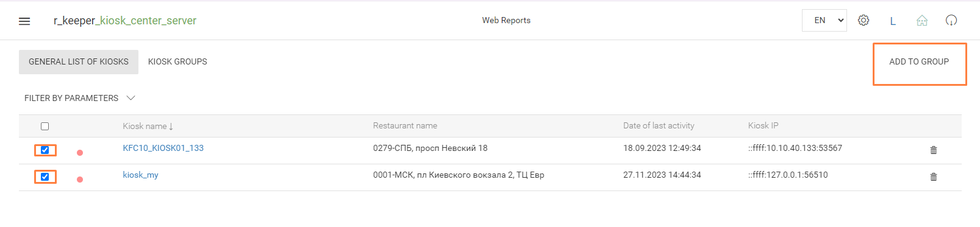Click red status dot of KFC10_KIOSK01_133
Screen dimensions: 980x227
point(80,153)
